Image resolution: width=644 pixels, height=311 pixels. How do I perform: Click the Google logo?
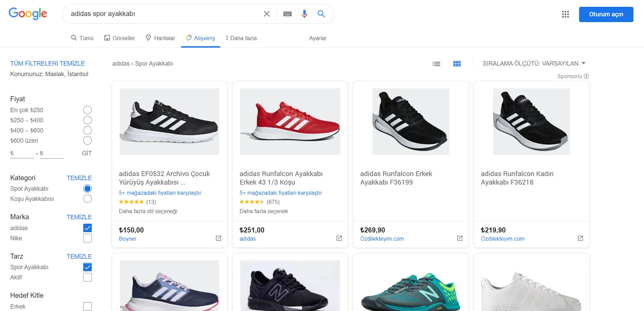coord(28,14)
